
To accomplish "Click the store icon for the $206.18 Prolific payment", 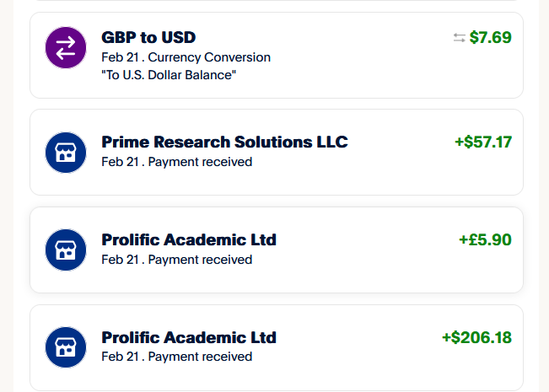I will (65, 347).
